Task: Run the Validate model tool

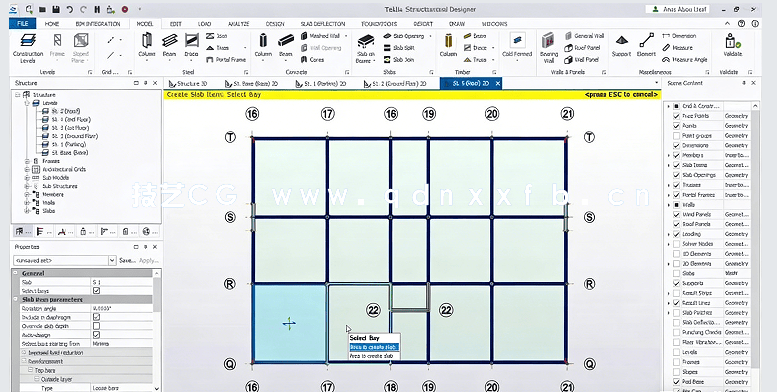Action: [732, 45]
